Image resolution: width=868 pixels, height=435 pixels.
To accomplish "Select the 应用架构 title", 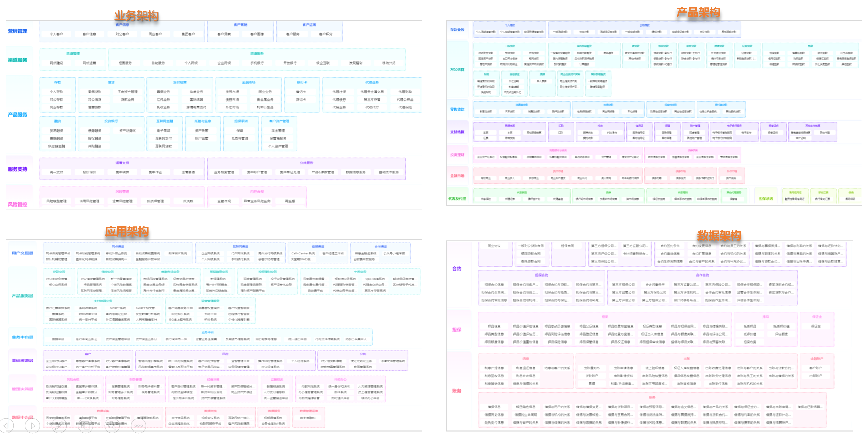I will point(127,231).
